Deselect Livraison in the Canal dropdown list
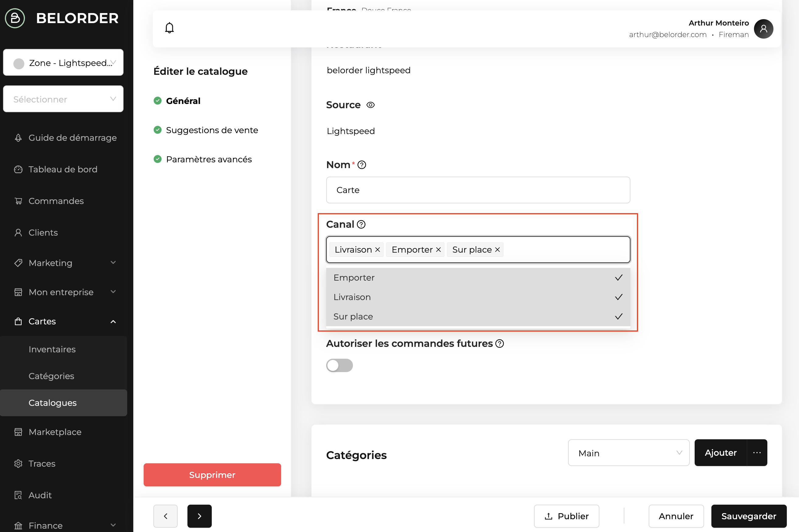This screenshot has width=799, height=532. [x=478, y=297]
